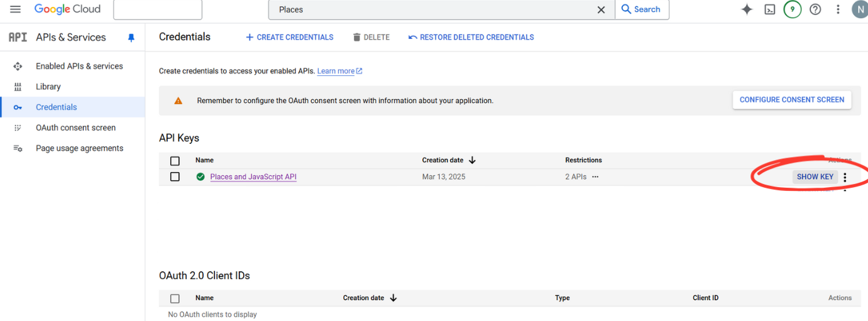Screen dimensions: 868x321
Task: Click Restrictions column header
Action: (x=583, y=160)
